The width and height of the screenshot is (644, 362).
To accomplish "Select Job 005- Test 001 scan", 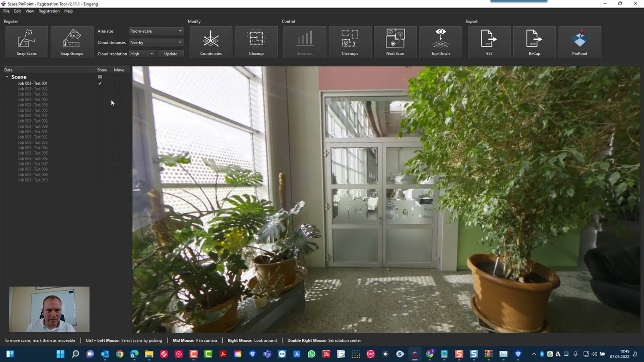I will point(33,132).
